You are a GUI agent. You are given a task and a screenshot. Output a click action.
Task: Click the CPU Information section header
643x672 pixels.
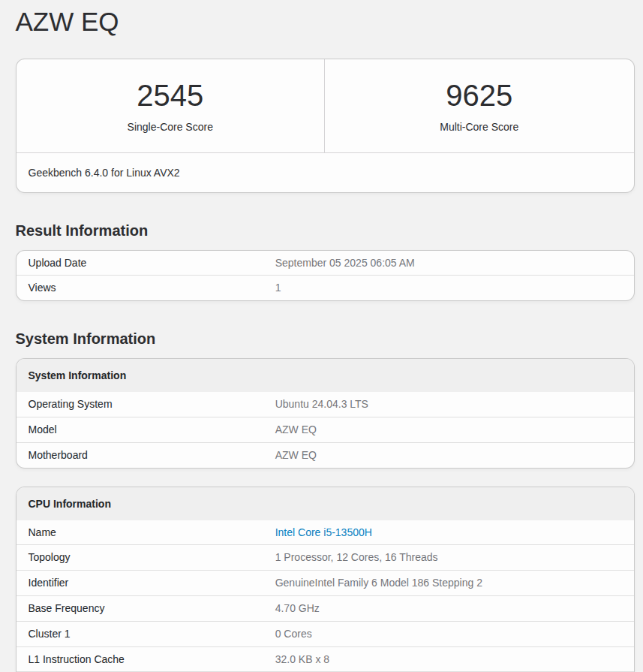pos(70,504)
